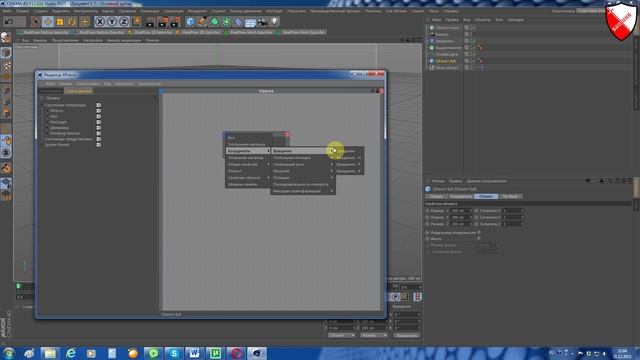Click the Render View clapperboard icon
This screenshot has height=360, width=640.
150,21
